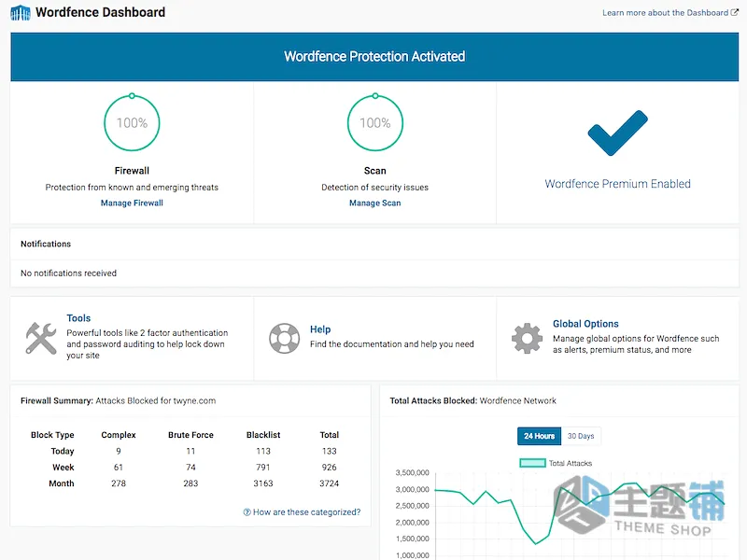This screenshot has width=747, height=560.
Task: Click the Wordfence Protection Activated banner
Action: pyautogui.click(x=374, y=57)
